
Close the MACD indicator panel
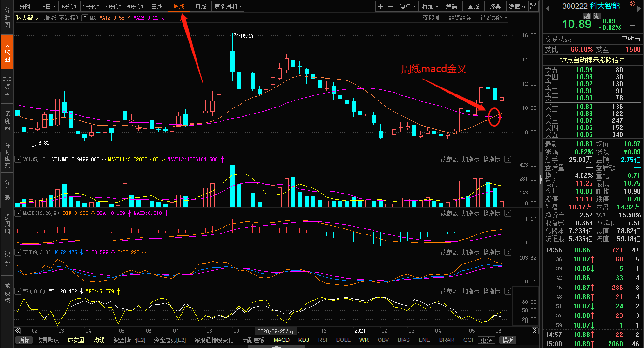pyautogui.click(x=508, y=214)
